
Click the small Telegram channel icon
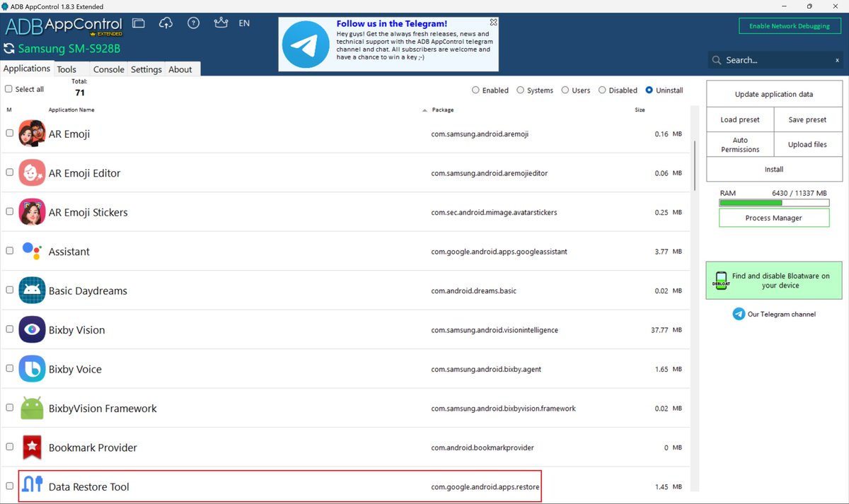click(x=739, y=314)
